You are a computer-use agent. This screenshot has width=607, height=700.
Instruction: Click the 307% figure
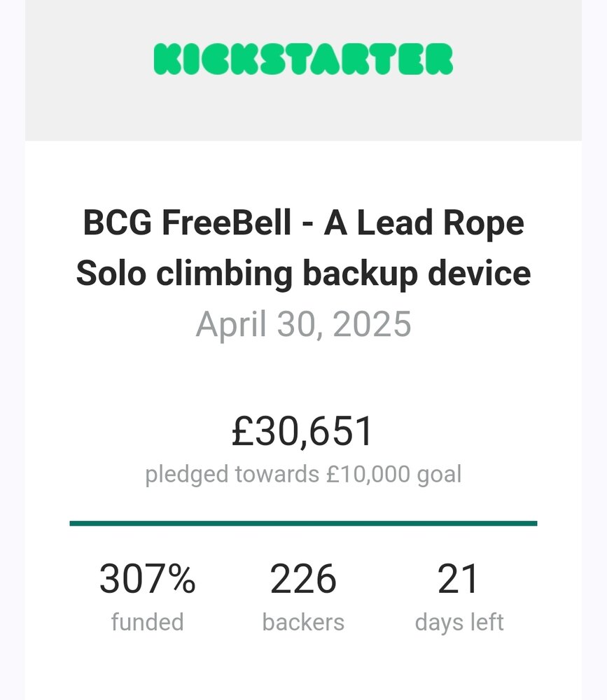pos(147,580)
